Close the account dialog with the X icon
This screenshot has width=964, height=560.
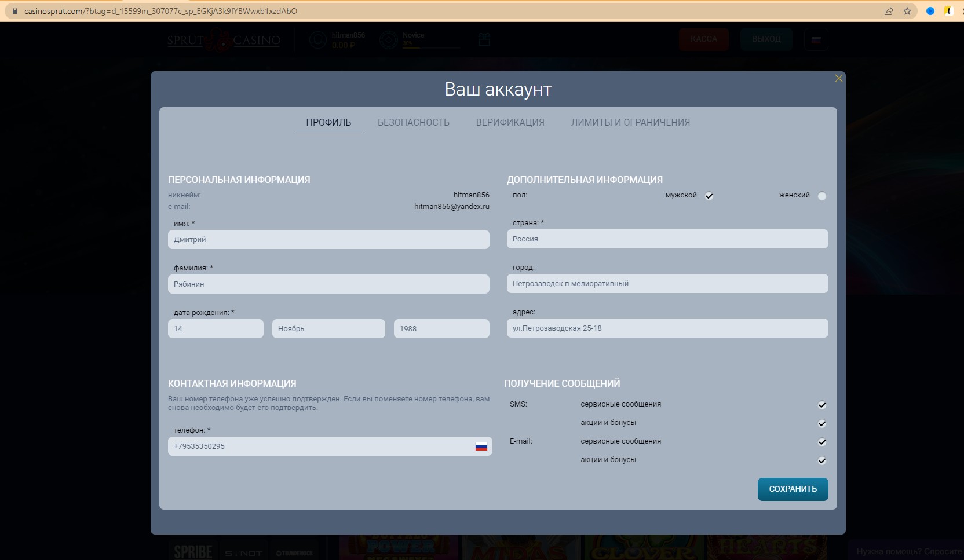(x=838, y=79)
